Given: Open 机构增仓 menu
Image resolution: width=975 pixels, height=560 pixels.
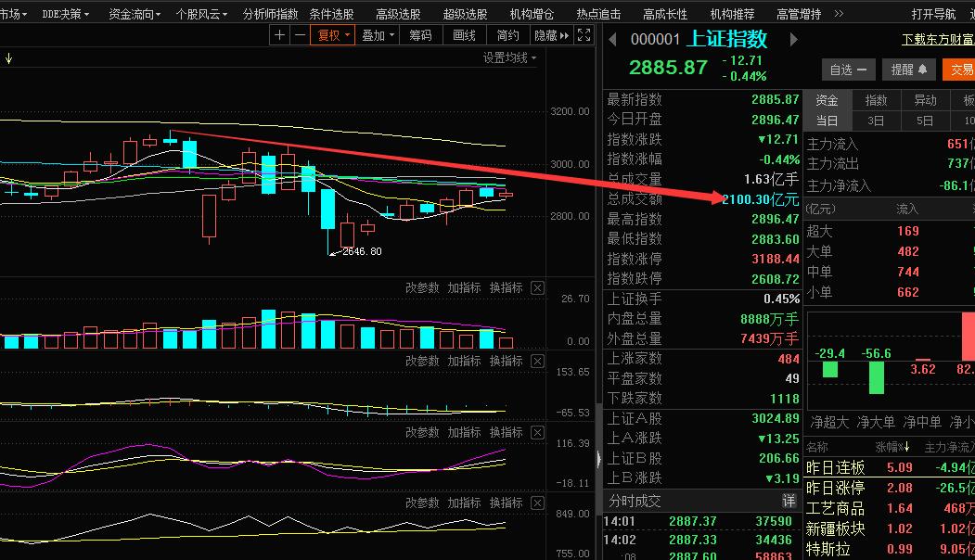Looking at the screenshot, I should pos(531,14).
